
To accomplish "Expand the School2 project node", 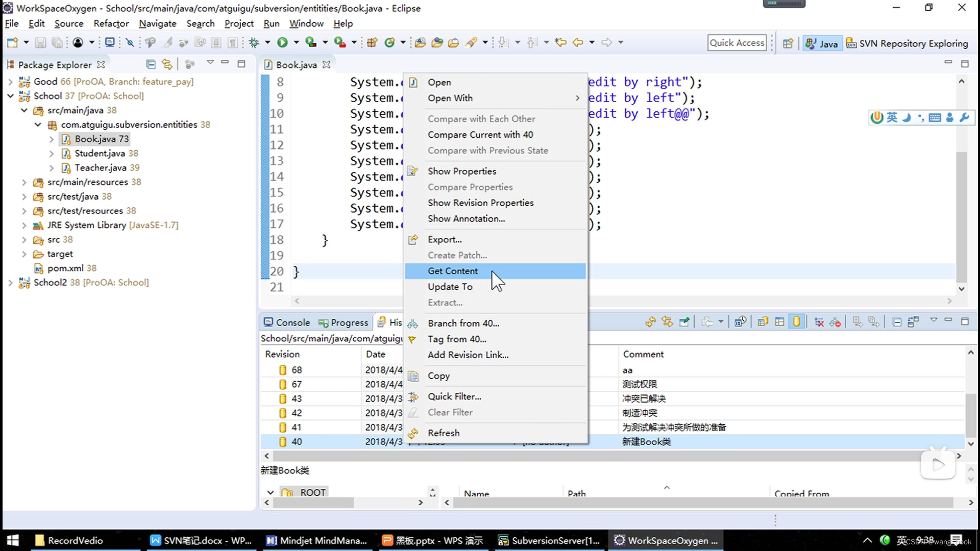I will click(x=10, y=283).
